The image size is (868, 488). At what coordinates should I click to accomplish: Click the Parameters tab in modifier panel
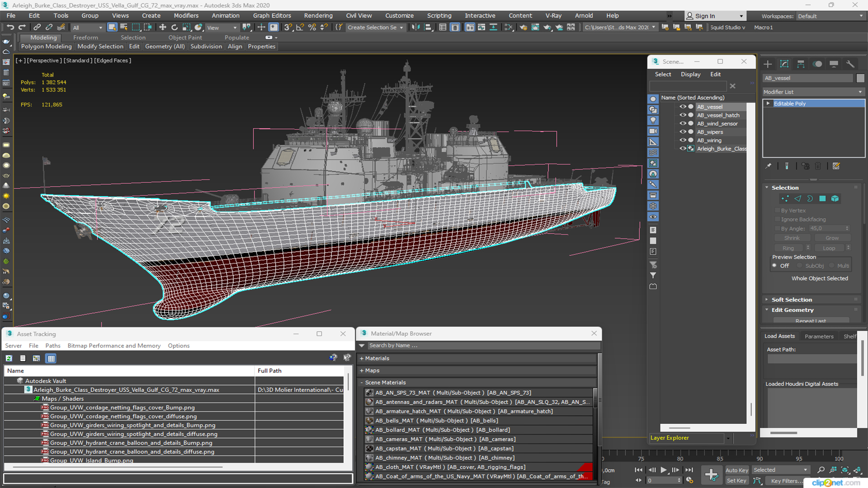[820, 335]
